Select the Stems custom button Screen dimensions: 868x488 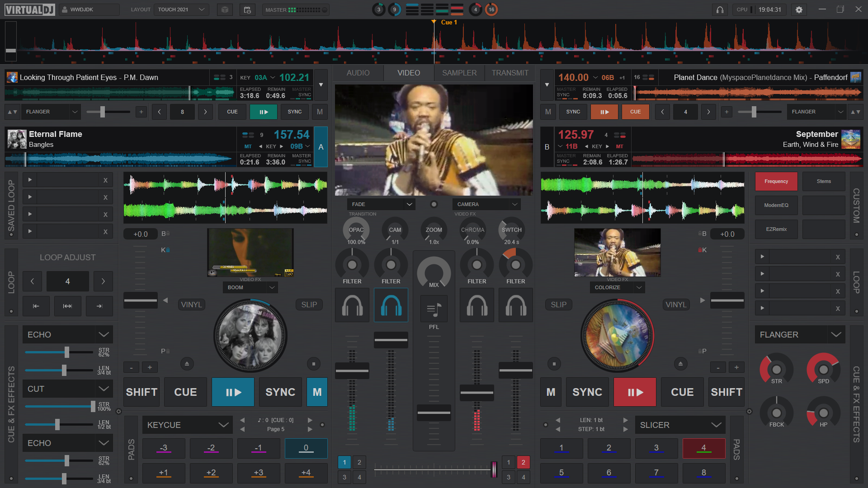click(x=824, y=181)
